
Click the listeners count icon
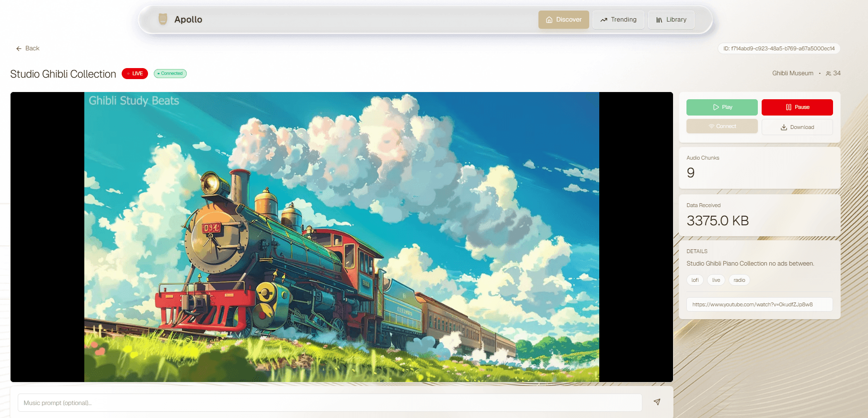(x=828, y=74)
